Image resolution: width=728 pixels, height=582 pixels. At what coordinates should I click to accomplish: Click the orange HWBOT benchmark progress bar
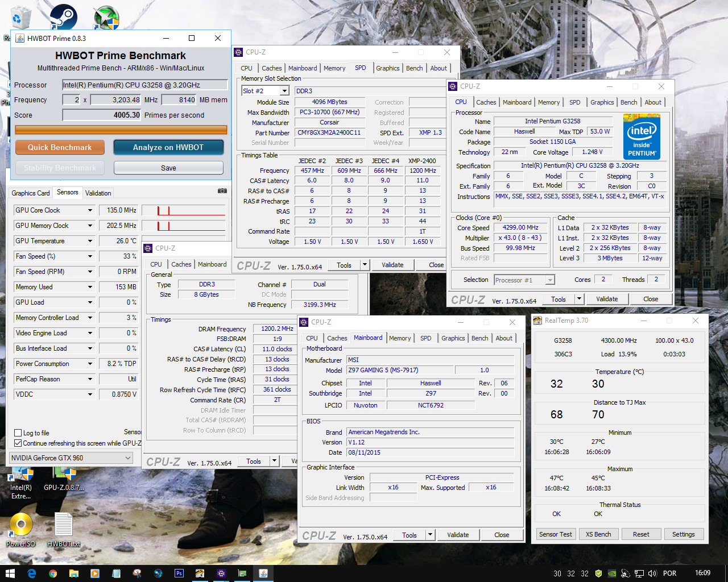[x=121, y=130]
